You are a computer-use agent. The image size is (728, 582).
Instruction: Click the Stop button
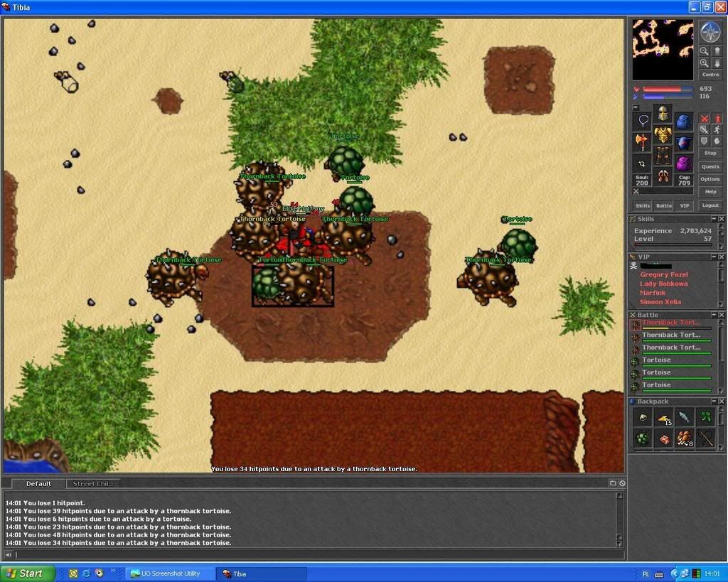tap(710, 153)
